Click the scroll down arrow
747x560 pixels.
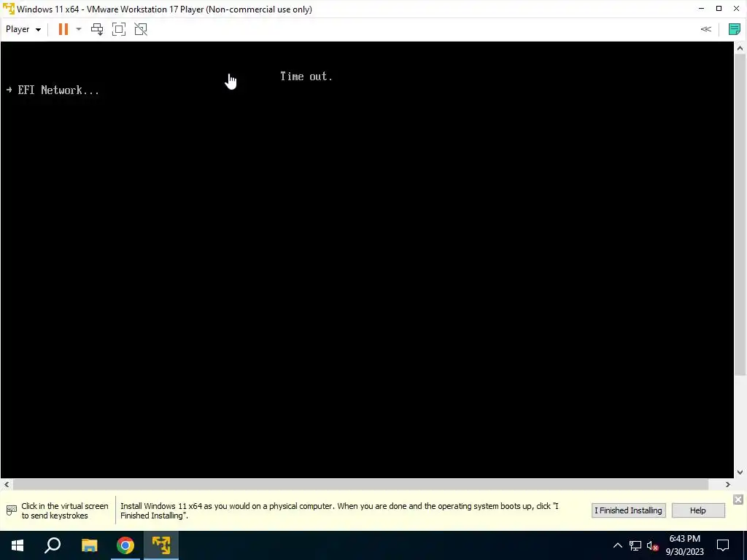tap(740, 472)
